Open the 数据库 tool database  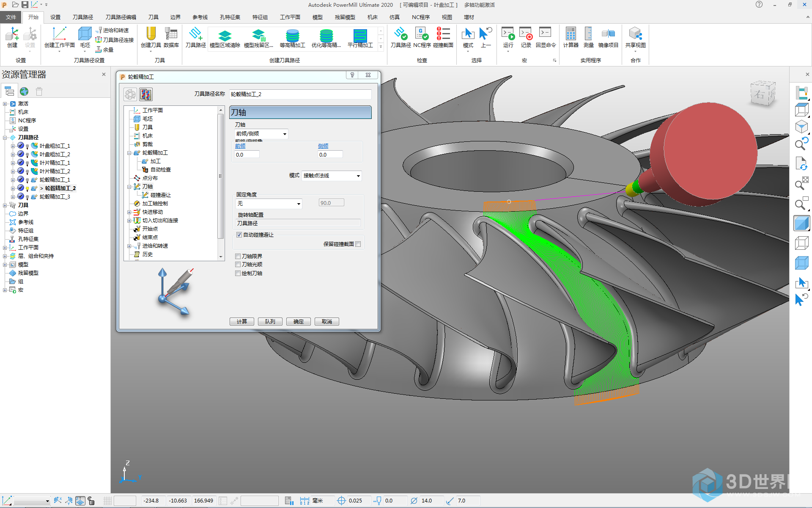pyautogui.click(x=171, y=37)
